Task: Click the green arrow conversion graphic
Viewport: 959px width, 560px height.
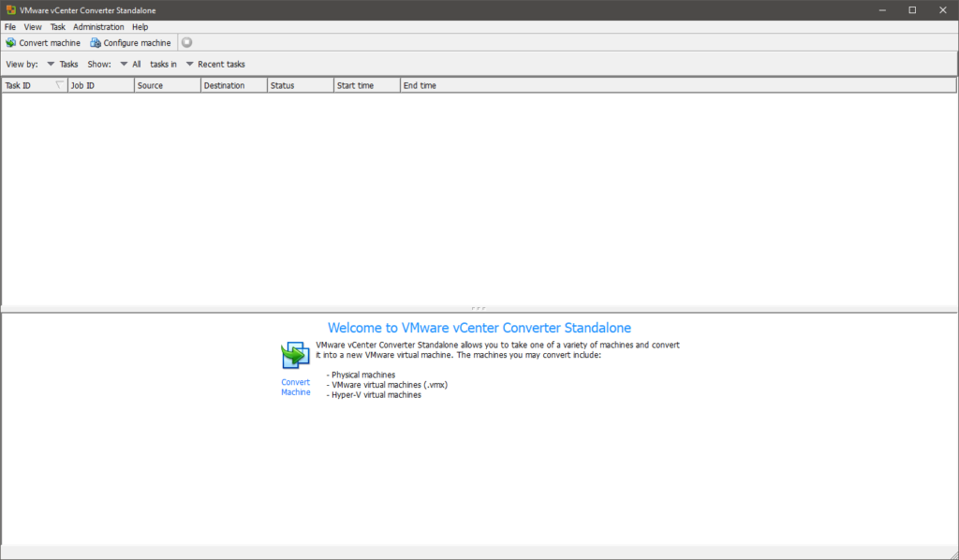Action: pyautogui.click(x=296, y=355)
